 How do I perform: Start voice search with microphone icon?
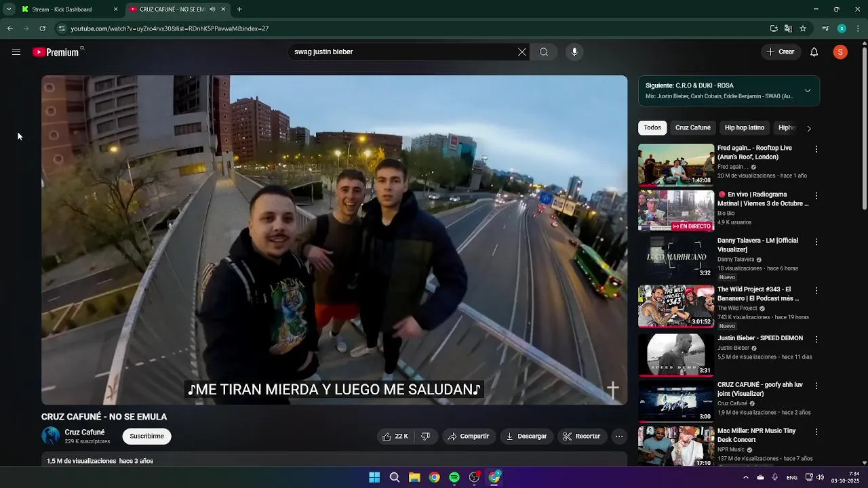(574, 52)
